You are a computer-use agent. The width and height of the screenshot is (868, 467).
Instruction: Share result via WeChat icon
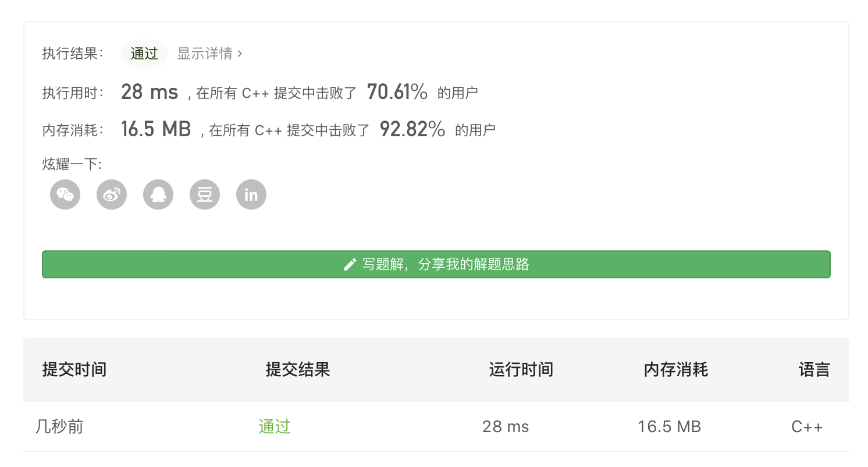(x=65, y=194)
